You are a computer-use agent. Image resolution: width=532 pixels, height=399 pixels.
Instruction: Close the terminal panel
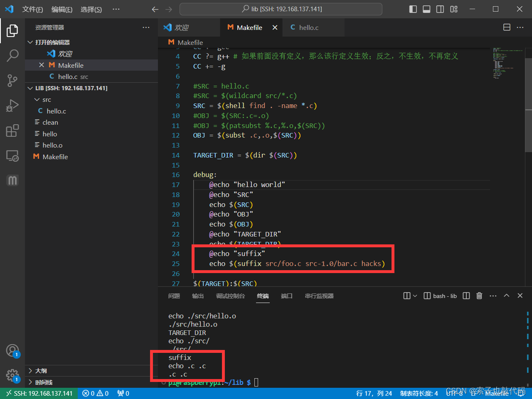point(520,296)
